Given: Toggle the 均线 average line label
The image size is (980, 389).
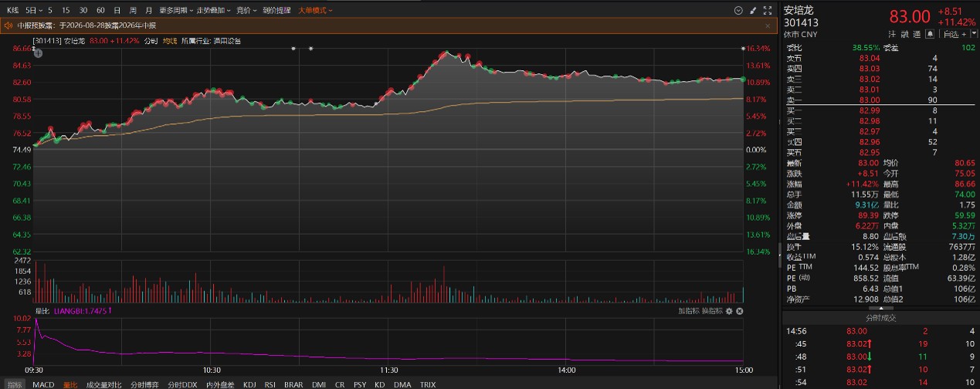Looking at the screenshot, I should [170, 41].
